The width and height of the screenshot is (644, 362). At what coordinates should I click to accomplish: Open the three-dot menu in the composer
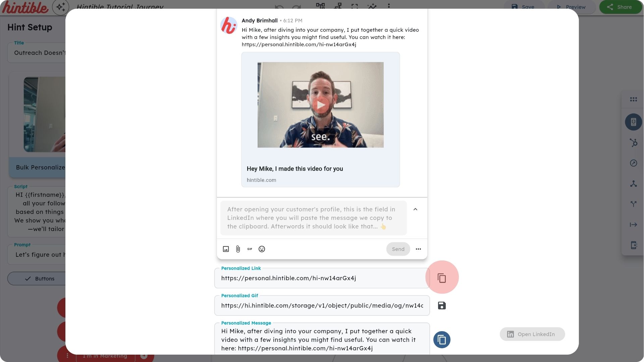418,249
